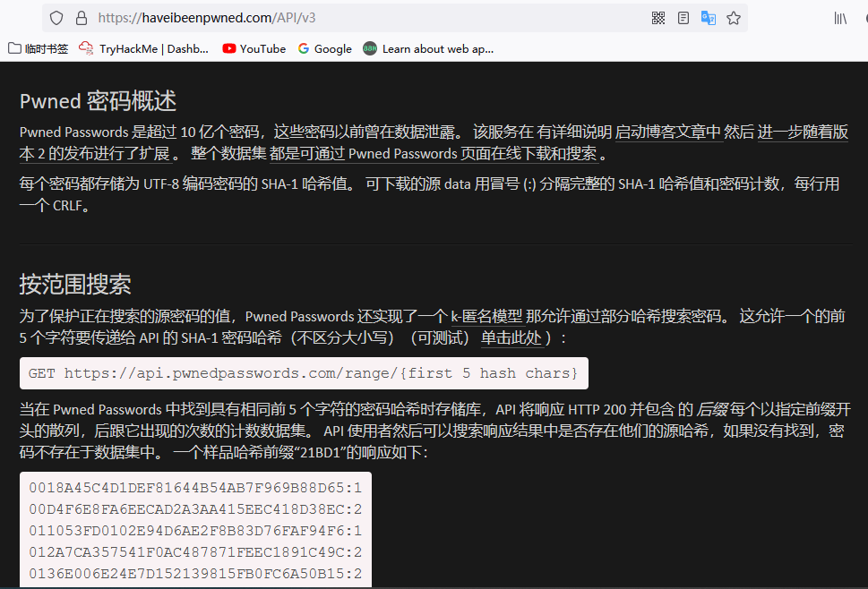Click the TryHackMe favicon in bookmarks bar
This screenshot has height=589, width=868.
[86, 48]
